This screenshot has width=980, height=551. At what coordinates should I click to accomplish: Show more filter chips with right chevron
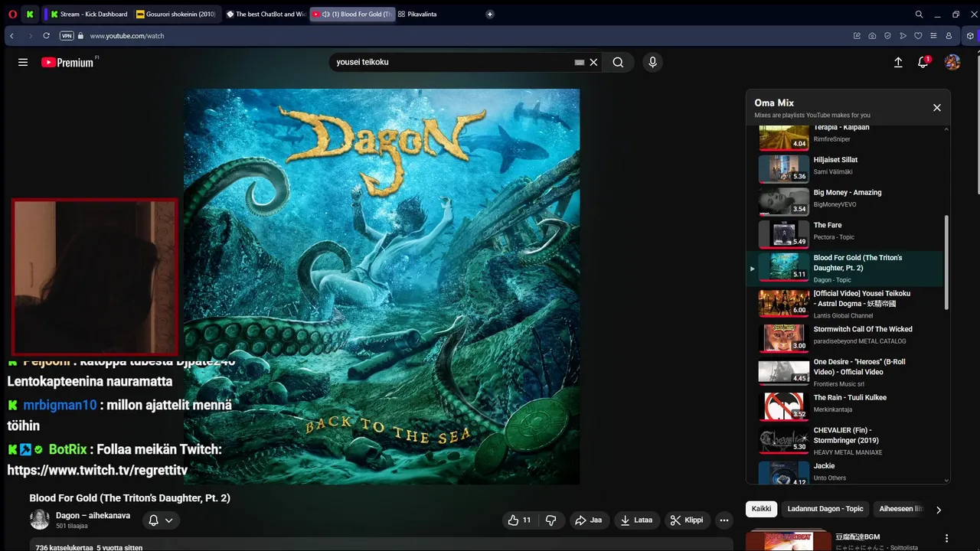[x=939, y=510]
